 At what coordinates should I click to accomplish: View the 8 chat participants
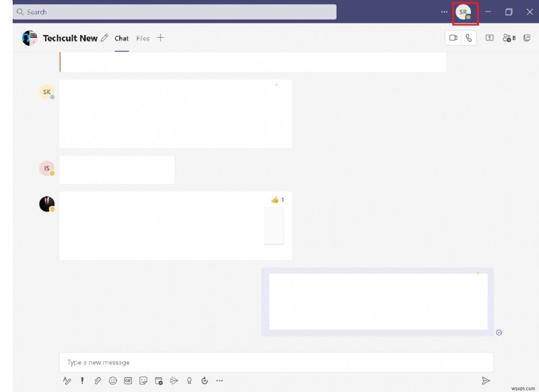(509, 38)
